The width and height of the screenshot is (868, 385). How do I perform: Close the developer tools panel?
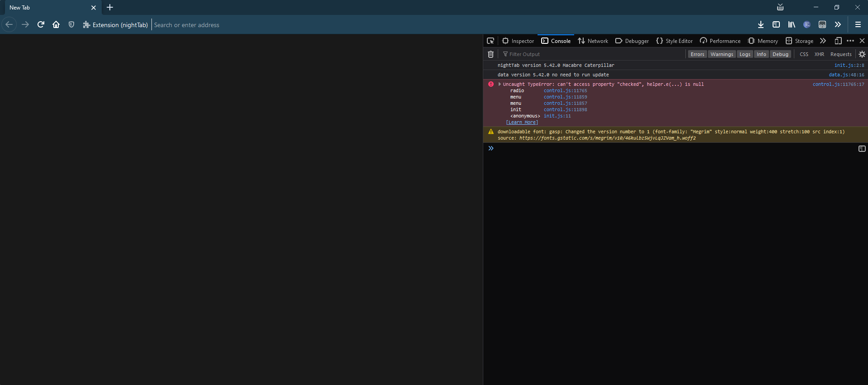(862, 41)
